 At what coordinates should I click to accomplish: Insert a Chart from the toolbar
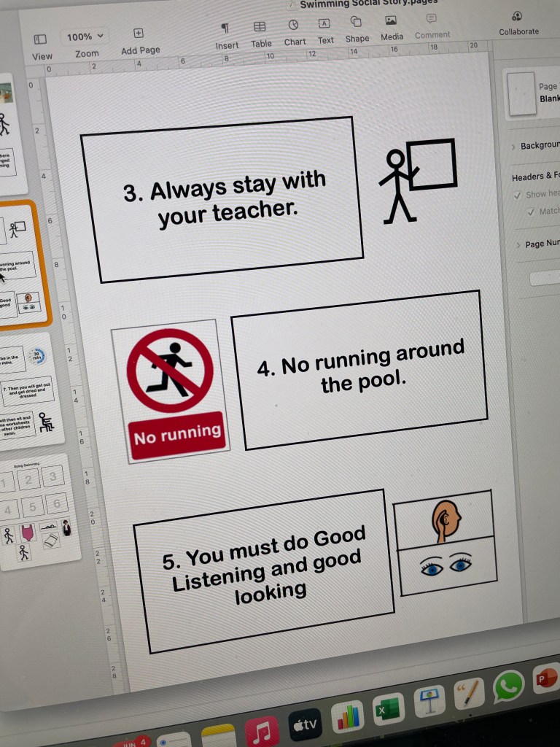[293, 26]
